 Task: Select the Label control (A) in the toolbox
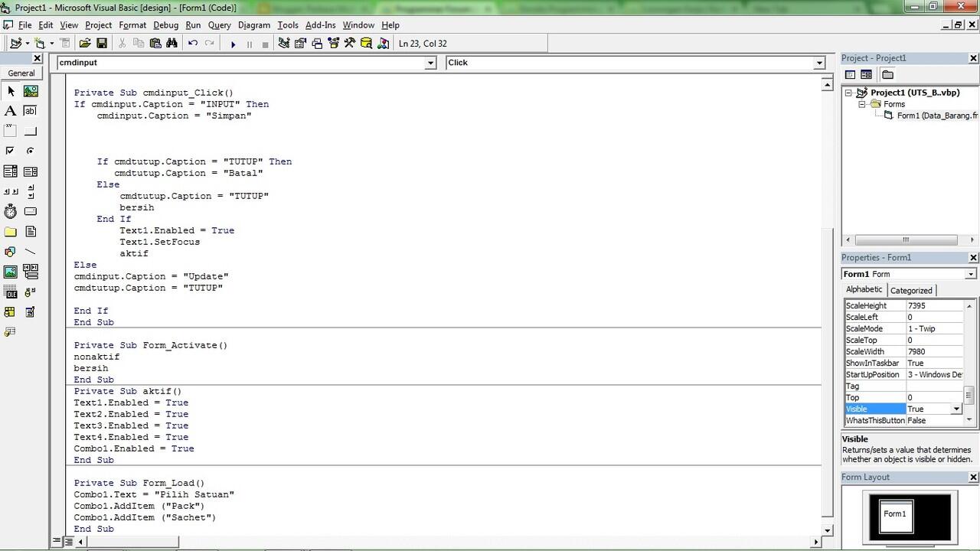click(x=11, y=111)
